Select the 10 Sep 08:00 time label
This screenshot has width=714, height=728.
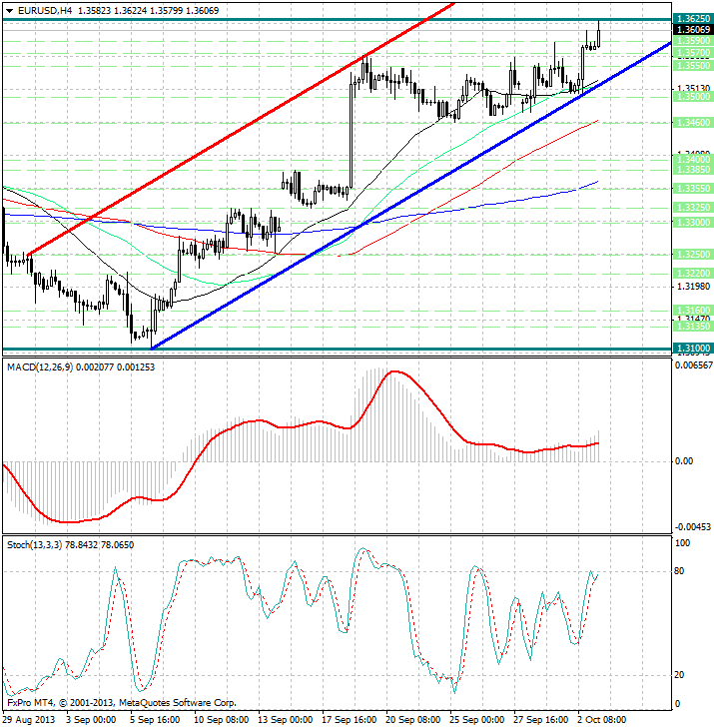tap(221, 720)
